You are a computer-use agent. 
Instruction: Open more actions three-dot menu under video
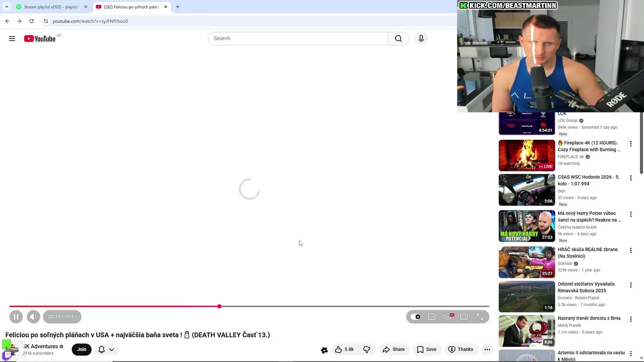point(487,349)
